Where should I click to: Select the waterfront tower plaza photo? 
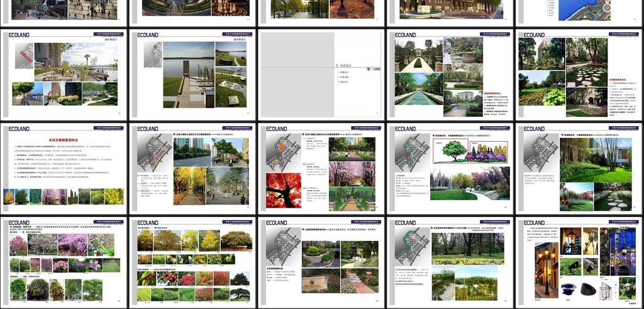77,60
